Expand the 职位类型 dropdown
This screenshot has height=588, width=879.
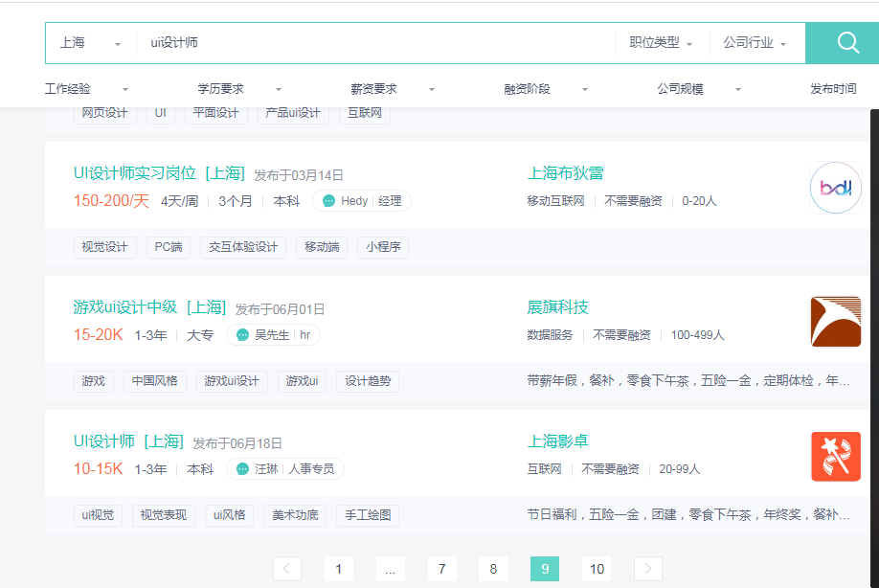[x=659, y=42]
